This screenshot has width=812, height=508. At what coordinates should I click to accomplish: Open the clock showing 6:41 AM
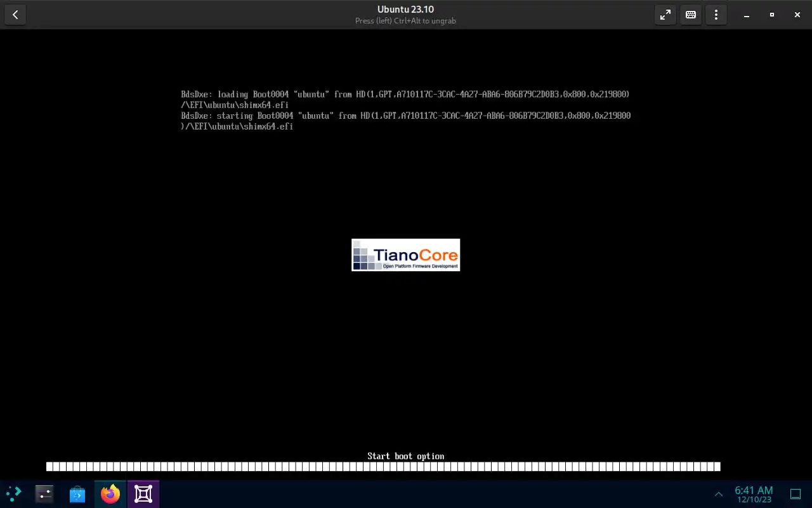click(x=754, y=494)
